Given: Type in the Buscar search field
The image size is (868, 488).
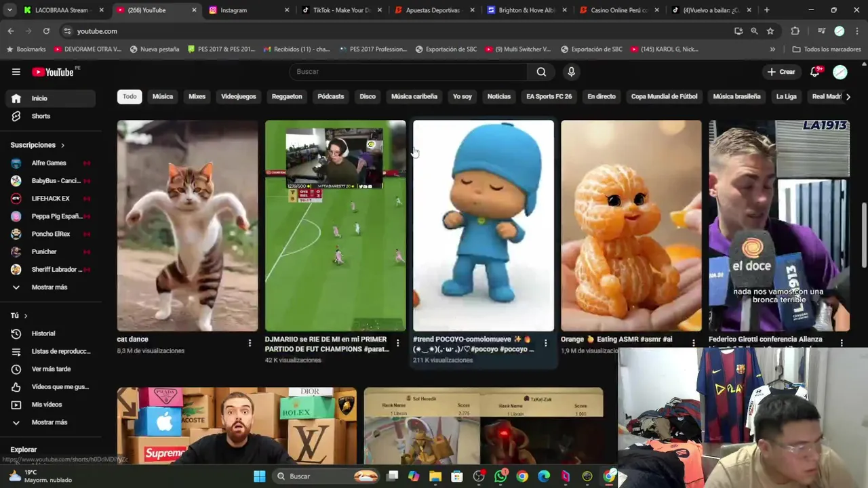Looking at the screenshot, I should [x=408, y=72].
